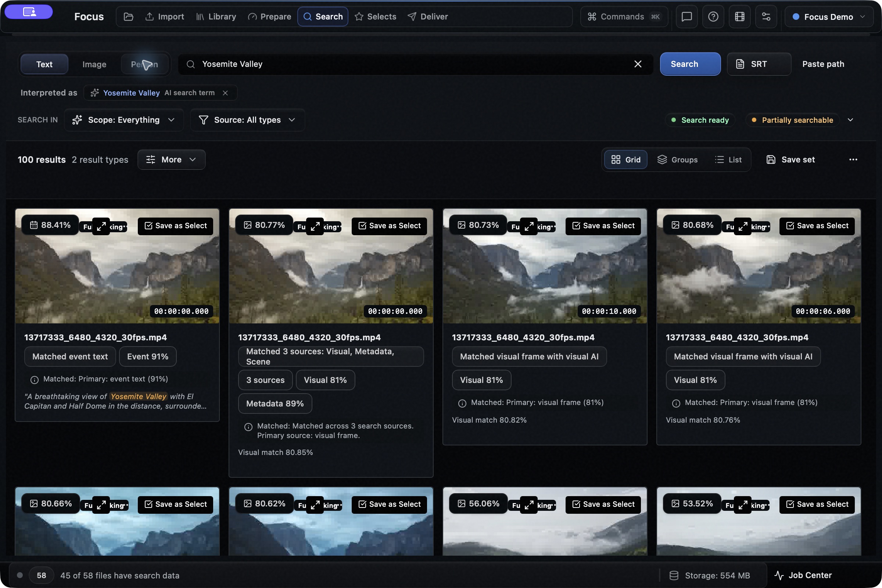Click the storage database icon in the status bar
Screen dimensions: 882x588
(674, 575)
